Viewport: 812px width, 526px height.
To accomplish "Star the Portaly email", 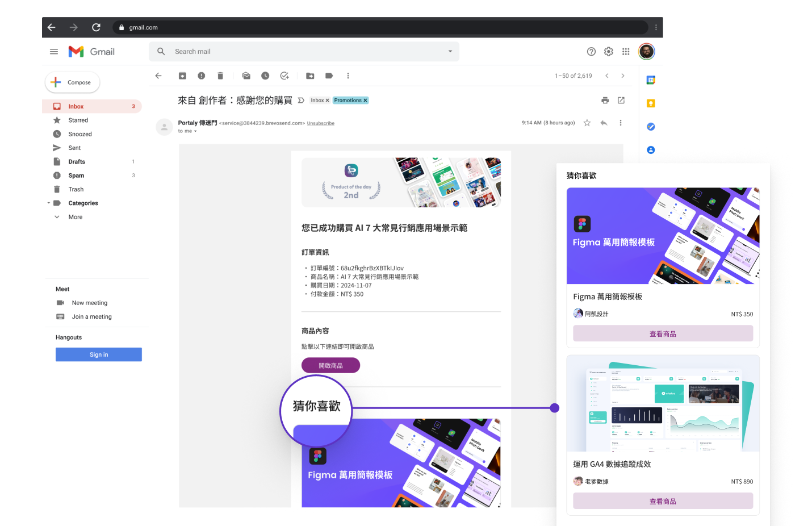I will pos(587,123).
